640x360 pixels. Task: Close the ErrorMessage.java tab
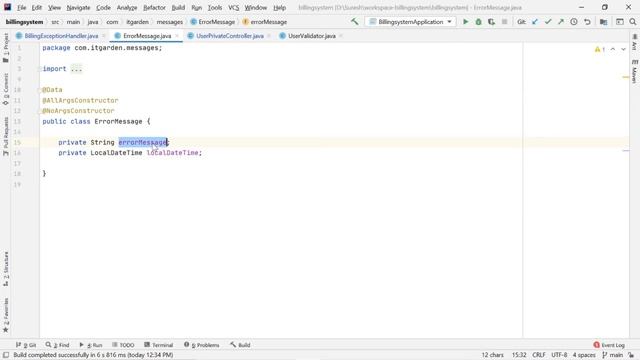click(x=177, y=36)
